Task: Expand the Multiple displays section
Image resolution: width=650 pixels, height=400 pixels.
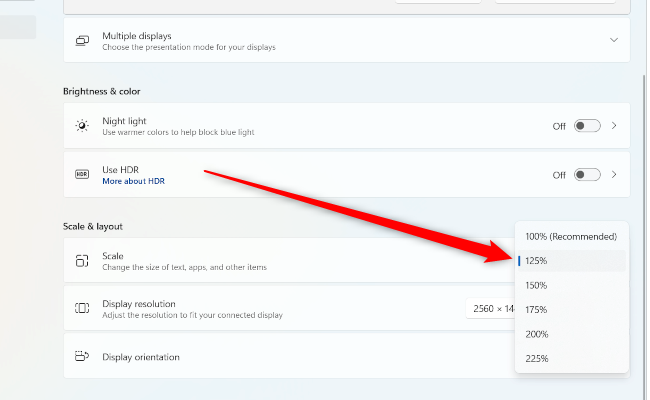Action: (614, 40)
